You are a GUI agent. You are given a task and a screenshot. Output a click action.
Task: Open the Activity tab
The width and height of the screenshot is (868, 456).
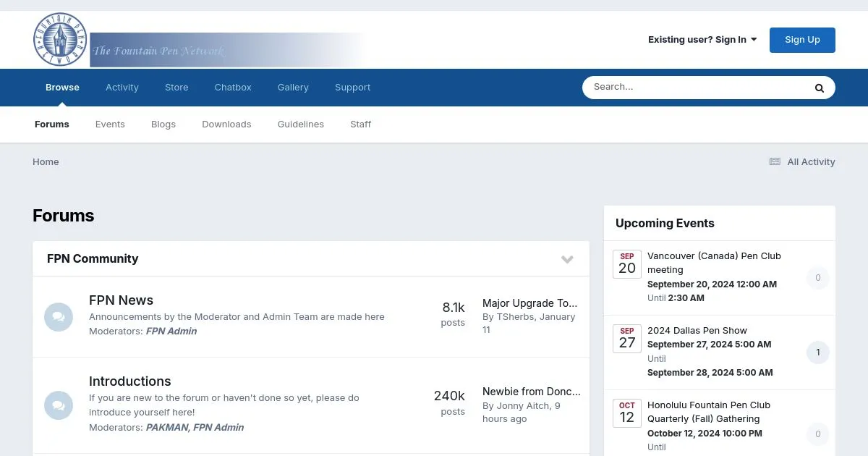point(122,88)
